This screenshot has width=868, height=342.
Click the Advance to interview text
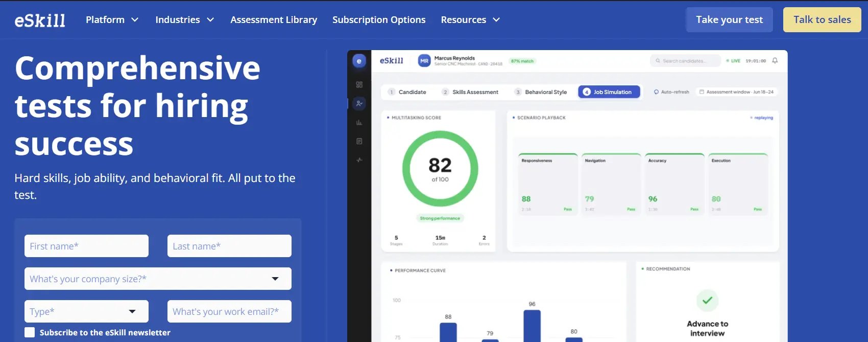(707, 328)
